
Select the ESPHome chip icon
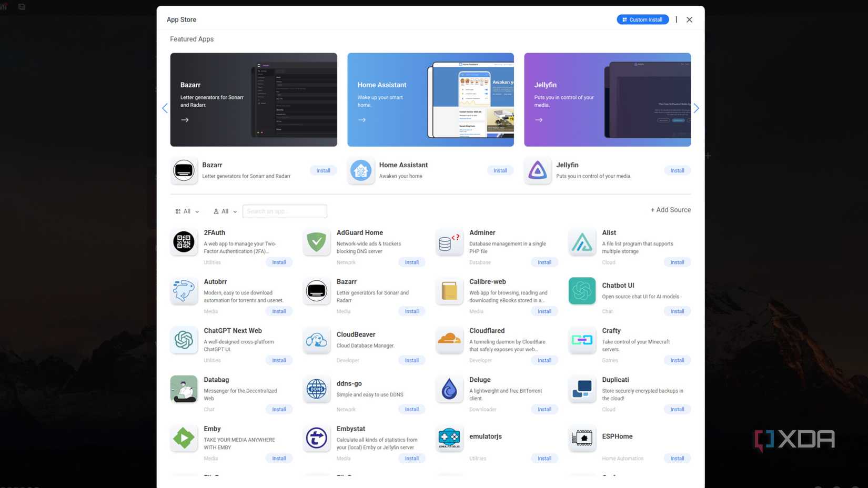[x=582, y=438]
